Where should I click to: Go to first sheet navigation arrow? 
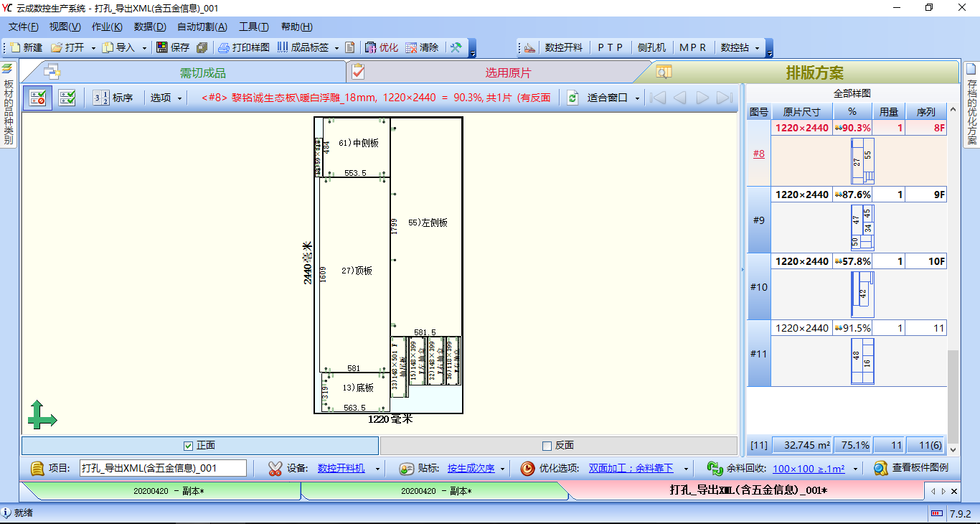click(658, 98)
